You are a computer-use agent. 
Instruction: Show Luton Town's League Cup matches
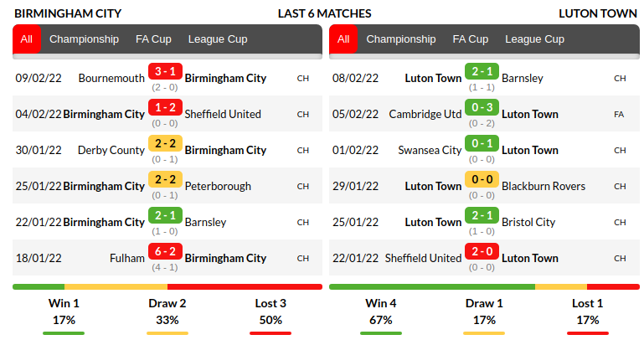coord(534,39)
